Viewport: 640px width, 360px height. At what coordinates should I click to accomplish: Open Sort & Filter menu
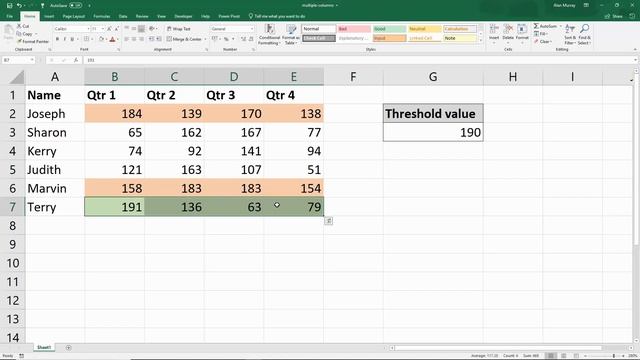click(569, 34)
